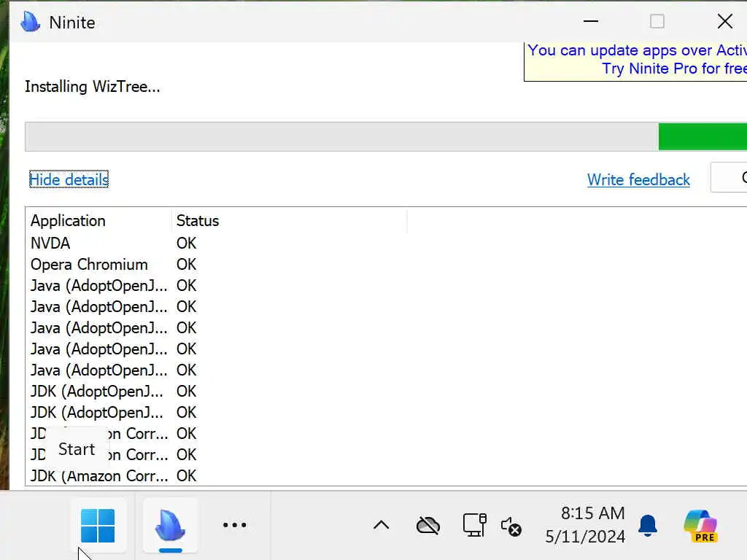The width and height of the screenshot is (747, 560).
Task: Open the Windows Start menu button
Action: tap(98, 526)
